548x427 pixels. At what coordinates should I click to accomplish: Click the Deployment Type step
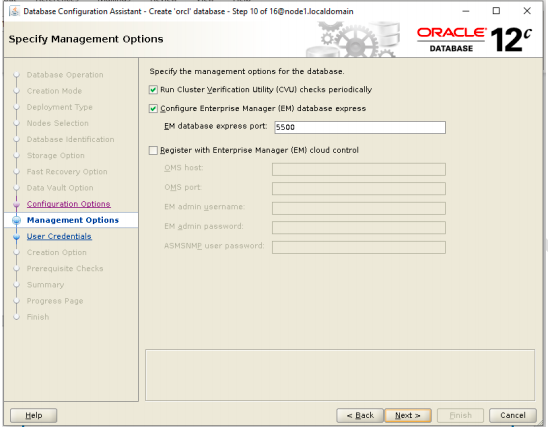pyautogui.click(x=59, y=107)
